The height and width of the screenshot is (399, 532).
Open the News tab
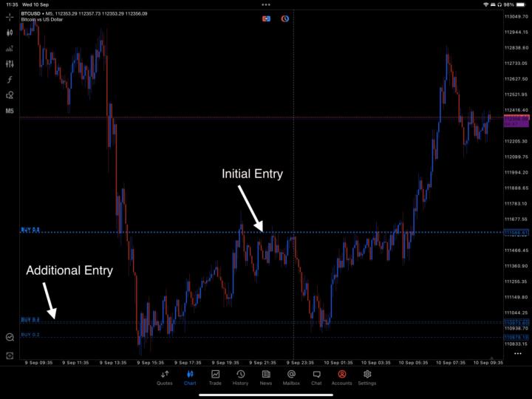(x=266, y=378)
